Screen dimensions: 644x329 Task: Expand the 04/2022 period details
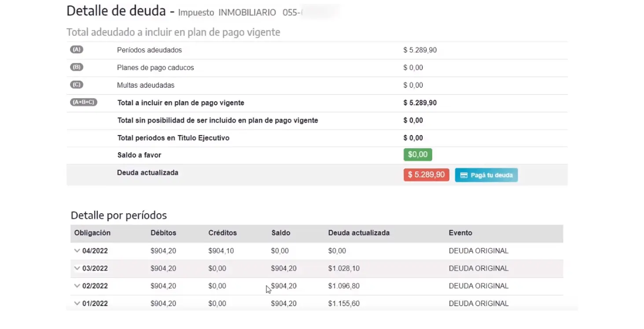click(77, 250)
